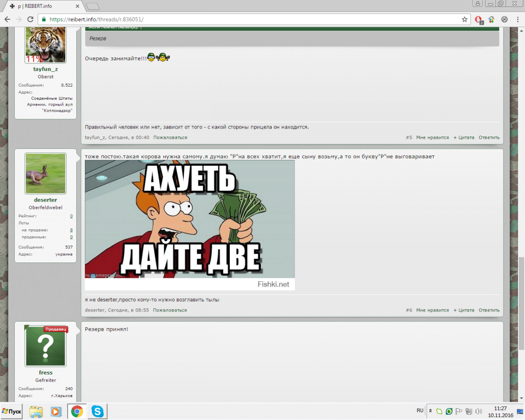
Task: Reply to post #5 with Ответить
Action: (x=489, y=137)
